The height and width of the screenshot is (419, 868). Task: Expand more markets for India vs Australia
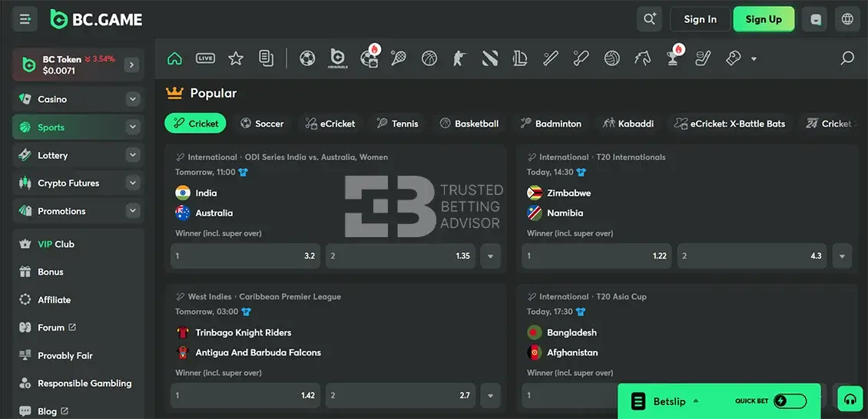click(x=491, y=256)
